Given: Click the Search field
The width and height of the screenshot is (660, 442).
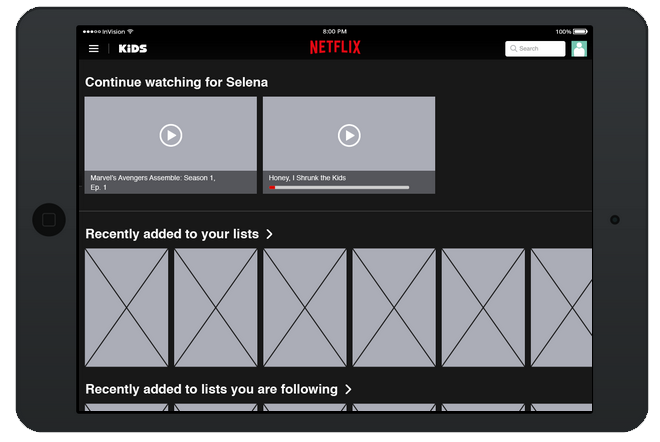Looking at the screenshot, I should (535, 49).
